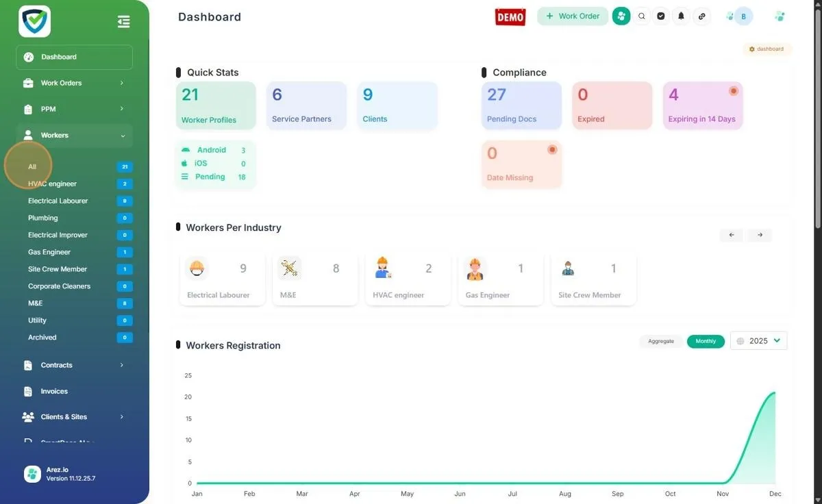Click the add Work Order button
Viewport: 822px width, 504px height.
pyautogui.click(x=572, y=16)
